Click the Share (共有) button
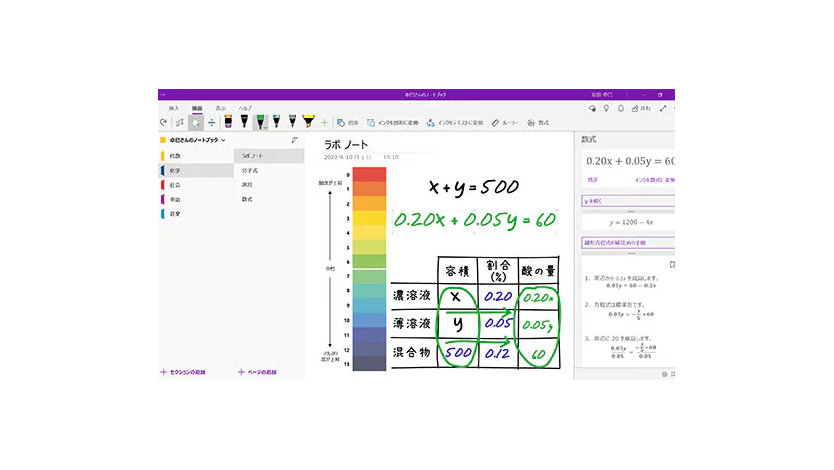This screenshot has height=470, width=834. (x=641, y=108)
